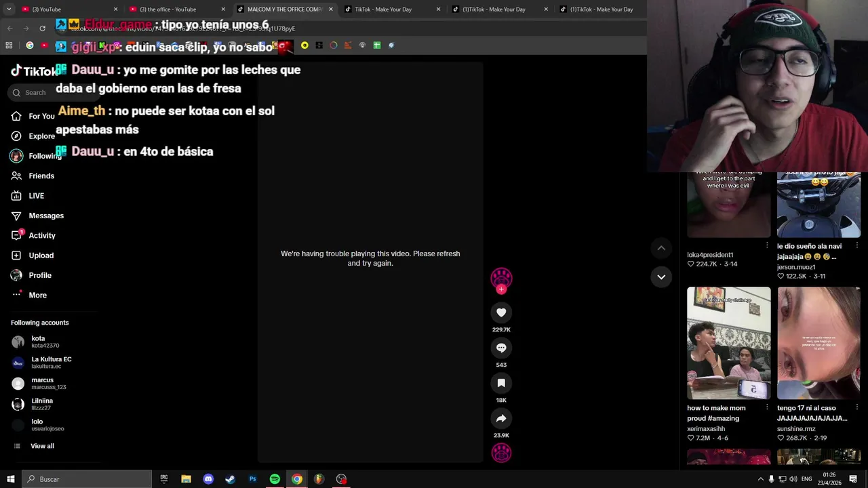Reload the page with refresh button
868x488 pixels.
point(42,28)
